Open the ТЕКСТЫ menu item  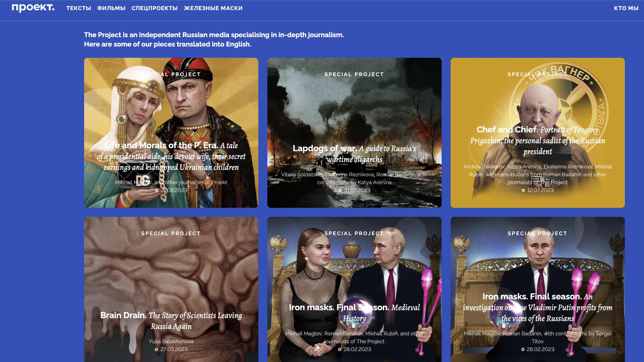(x=78, y=8)
